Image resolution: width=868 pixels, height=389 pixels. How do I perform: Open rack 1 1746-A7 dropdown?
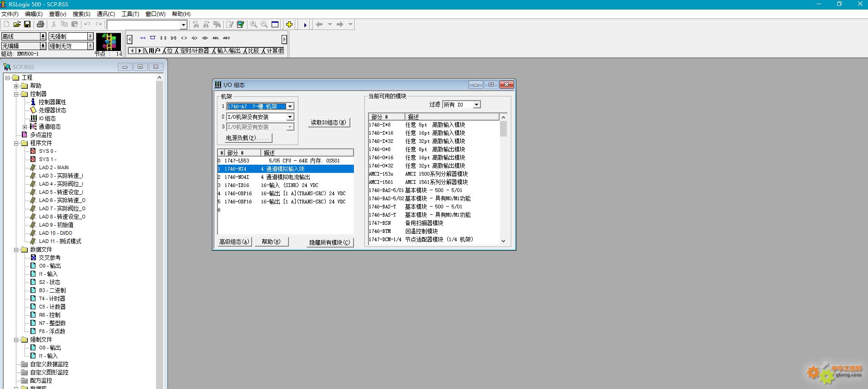[x=290, y=106]
